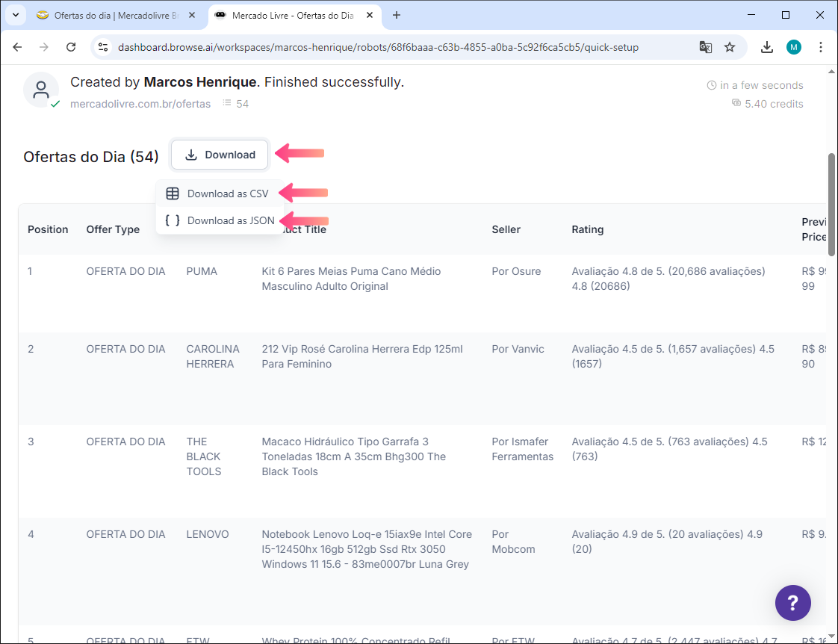The height and width of the screenshot is (644, 838).
Task: Click the browser forward arrow
Action: (44, 47)
